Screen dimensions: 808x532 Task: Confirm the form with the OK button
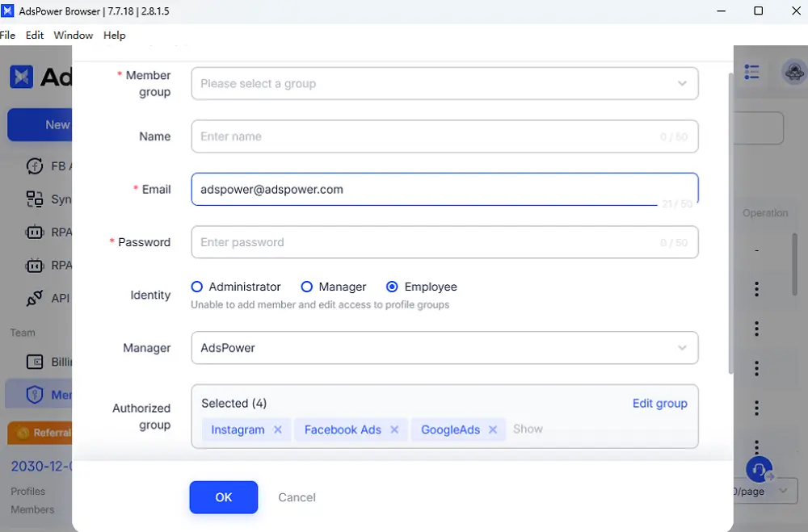pyautogui.click(x=224, y=497)
